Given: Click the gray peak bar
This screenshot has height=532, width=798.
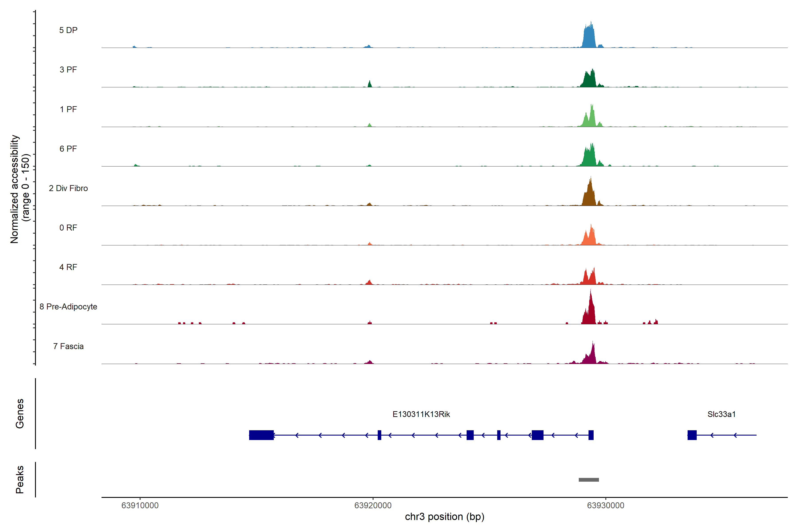Looking at the screenshot, I should (x=589, y=480).
